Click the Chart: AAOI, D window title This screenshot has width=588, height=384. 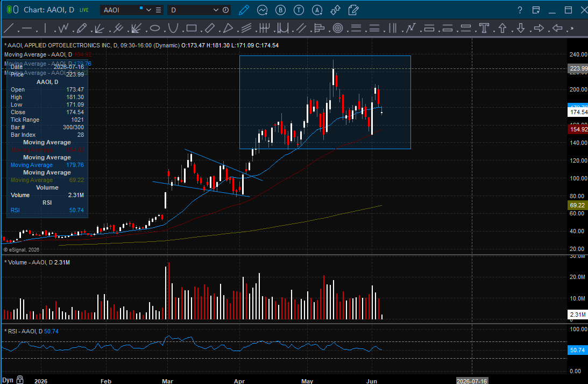[x=49, y=10]
